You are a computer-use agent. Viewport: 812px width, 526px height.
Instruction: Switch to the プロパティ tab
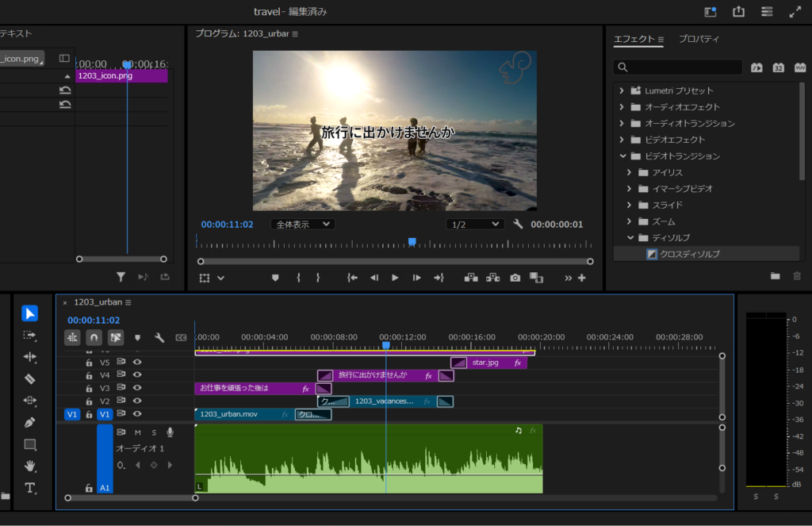(x=699, y=39)
